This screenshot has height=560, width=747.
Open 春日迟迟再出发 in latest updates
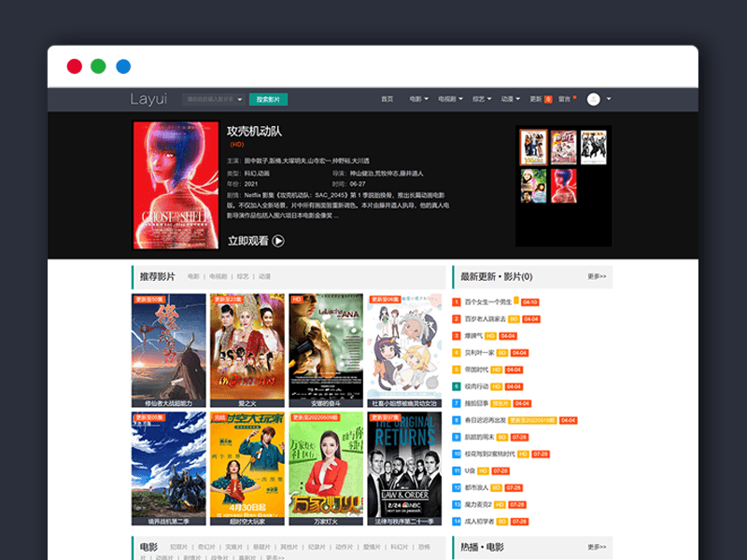point(486,421)
